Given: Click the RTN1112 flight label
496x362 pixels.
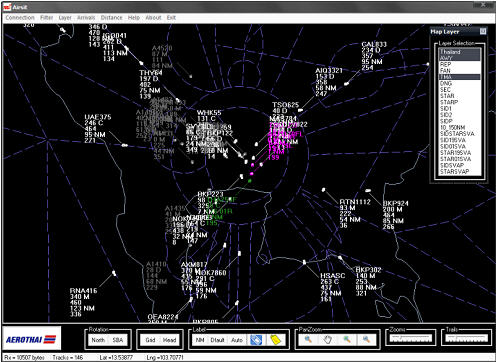Looking at the screenshot, I should pos(355,202).
